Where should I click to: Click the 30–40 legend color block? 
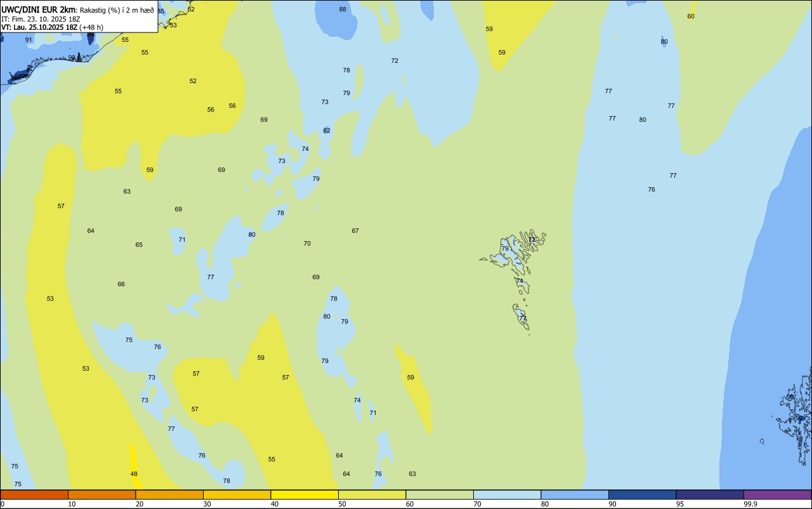237,494
